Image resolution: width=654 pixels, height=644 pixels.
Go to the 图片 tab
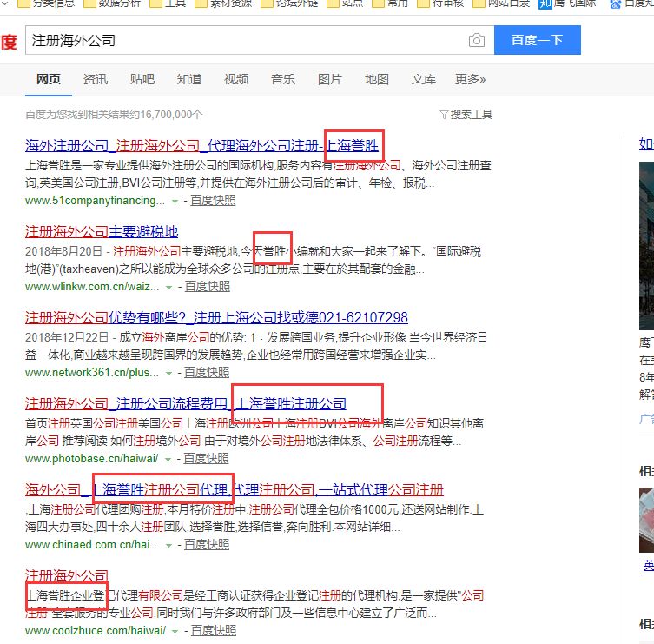[330, 79]
